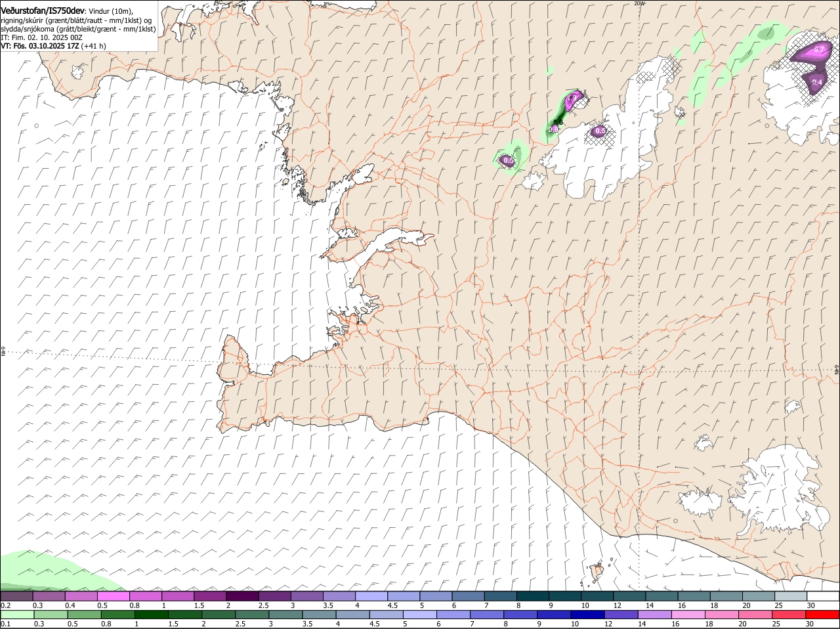840x629 pixels.
Task: Select the lower-scale swatch labeled 2.5
Action: click(x=252, y=615)
